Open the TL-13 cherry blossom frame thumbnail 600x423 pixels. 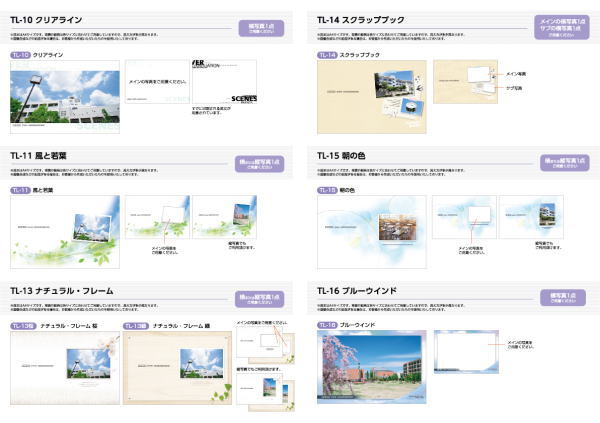pos(65,368)
